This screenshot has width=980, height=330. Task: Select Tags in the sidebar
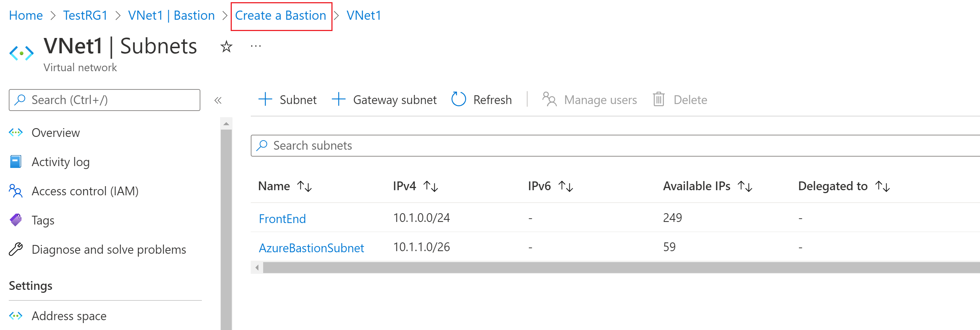pyautogui.click(x=43, y=220)
